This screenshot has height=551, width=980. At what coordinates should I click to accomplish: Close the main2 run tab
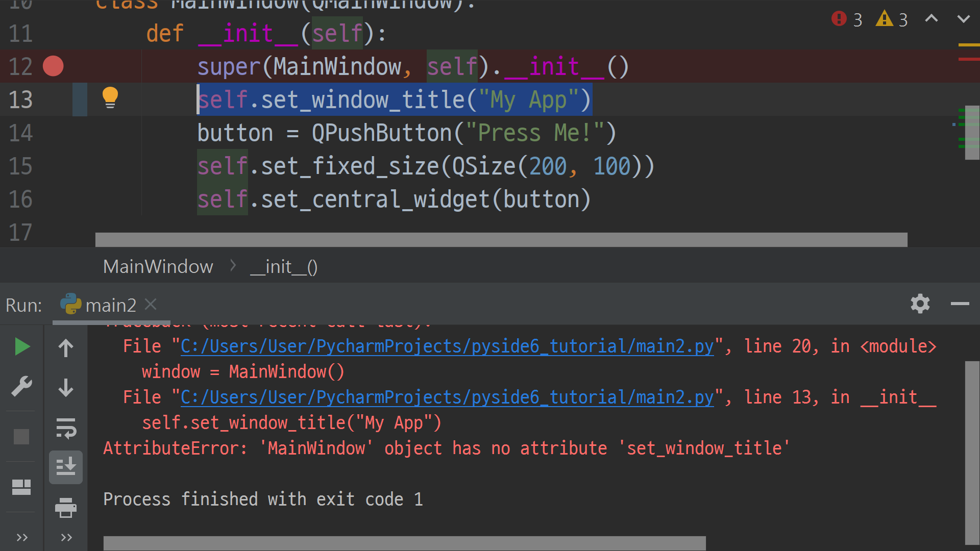pos(151,304)
